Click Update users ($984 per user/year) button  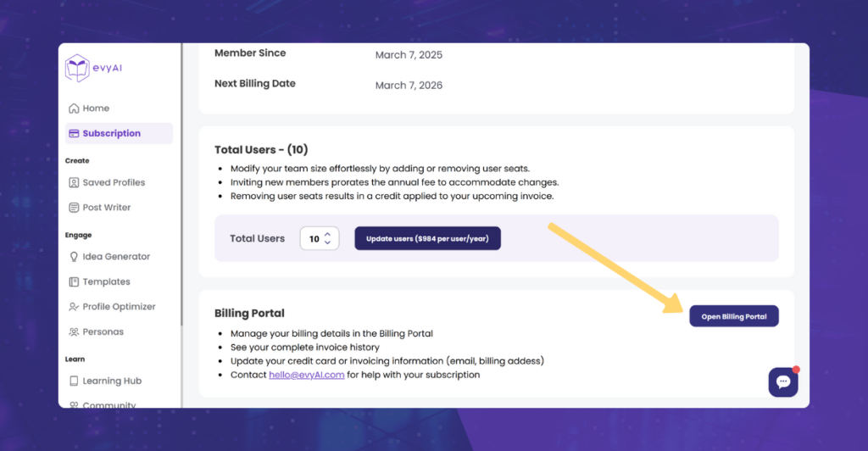427,238
